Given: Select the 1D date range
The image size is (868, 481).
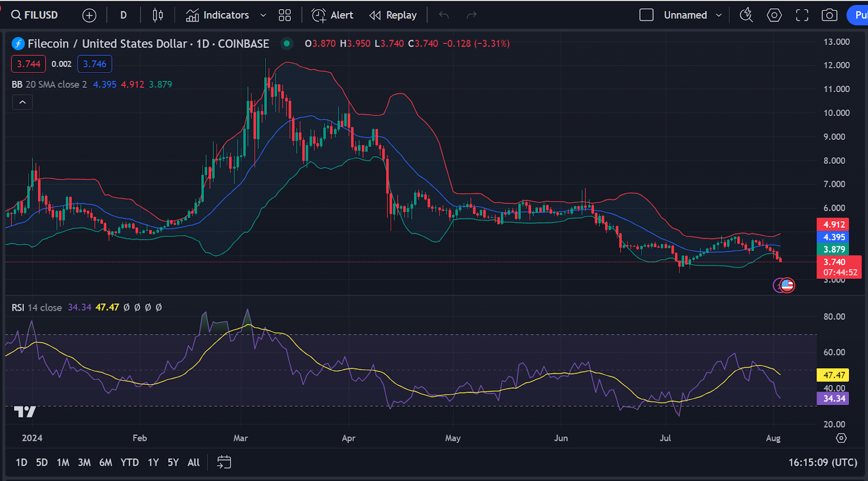Looking at the screenshot, I should click(x=21, y=463).
